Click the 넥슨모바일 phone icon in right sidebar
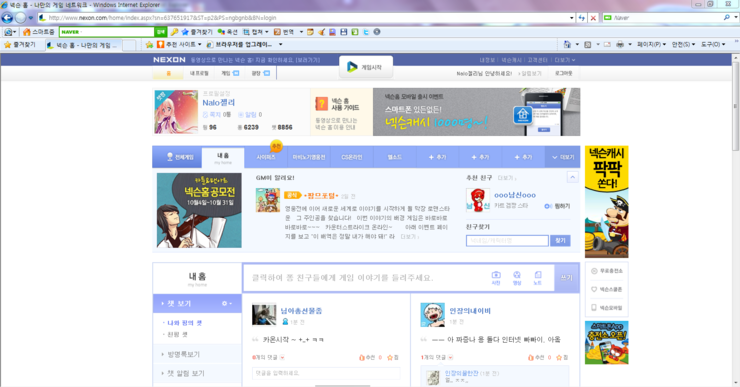The height and width of the screenshot is (387, 740). point(594,308)
